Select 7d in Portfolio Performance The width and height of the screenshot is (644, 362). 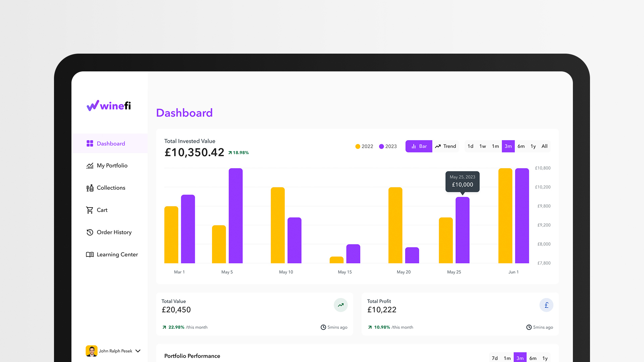[495, 358]
